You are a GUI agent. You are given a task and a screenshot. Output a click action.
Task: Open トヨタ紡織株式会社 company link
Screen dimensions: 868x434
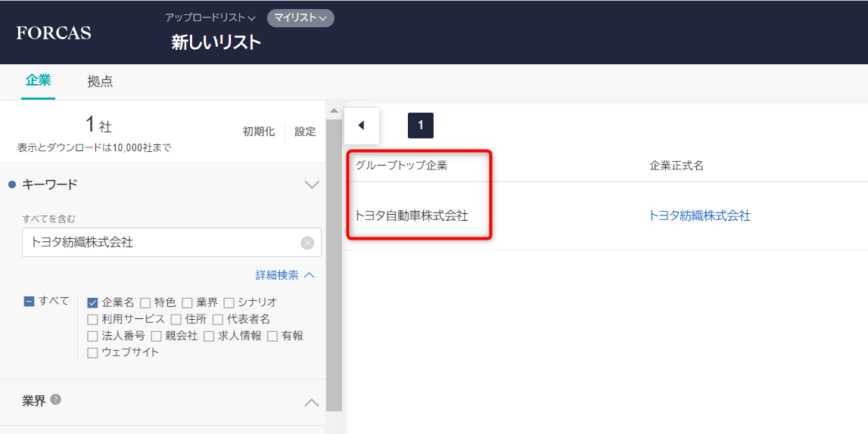click(x=699, y=215)
